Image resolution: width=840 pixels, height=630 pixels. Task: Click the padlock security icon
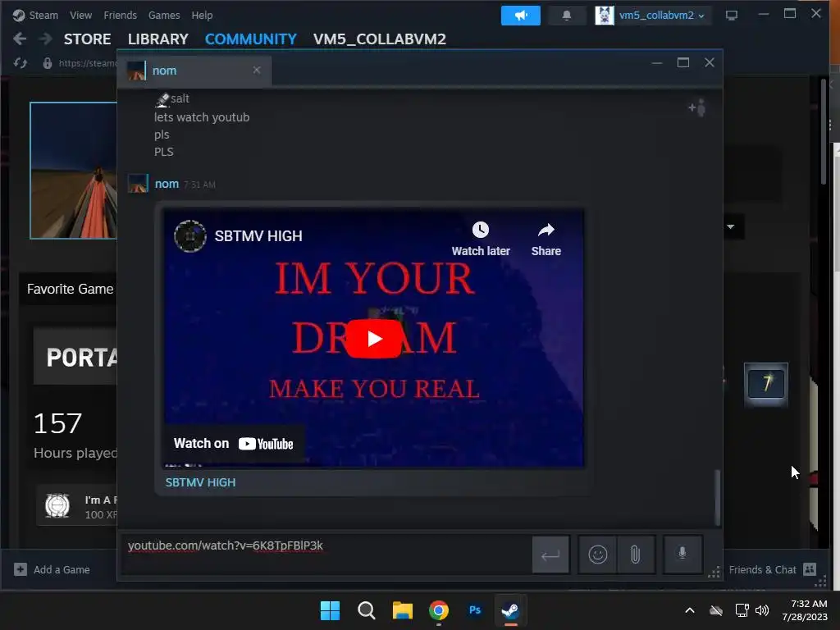[x=47, y=63]
